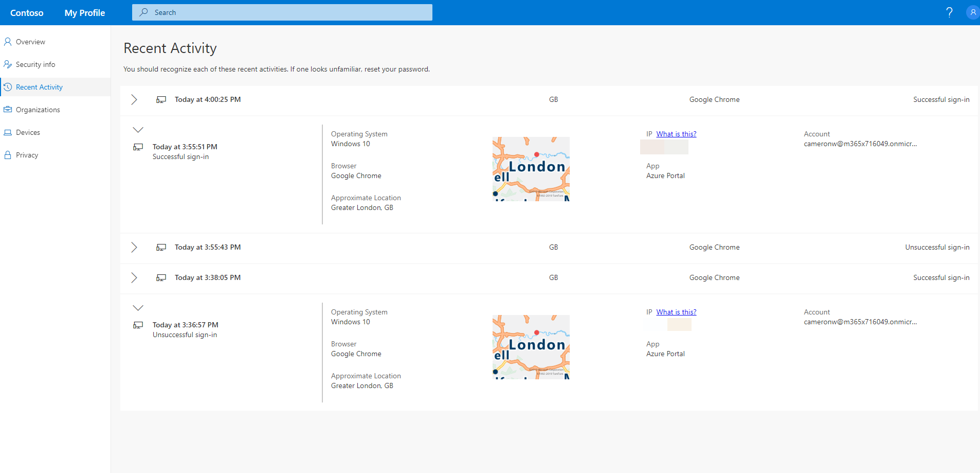Viewport: 980px width, 473px height.
Task: Click device icon for 4:00:25 PM sign-in
Action: (x=161, y=100)
